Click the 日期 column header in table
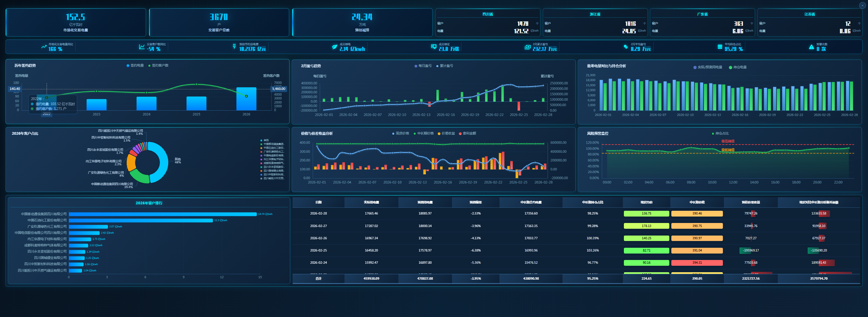The width and height of the screenshot is (868, 317). click(x=318, y=202)
